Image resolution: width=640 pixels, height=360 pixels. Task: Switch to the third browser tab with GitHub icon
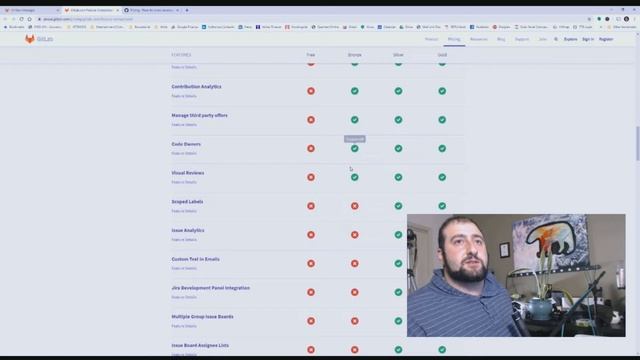pos(152,10)
